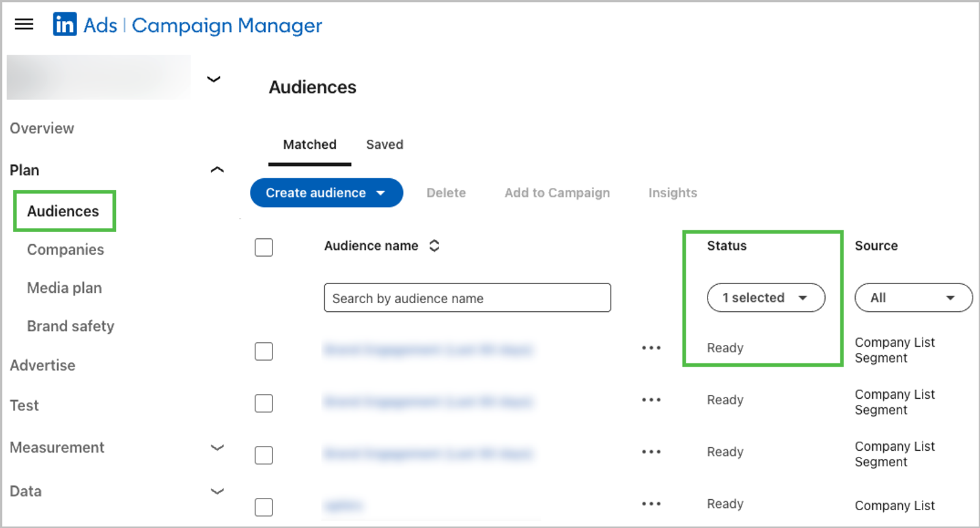Open more options for second audience row
Viewport: 980px width, 528px height.
pos(651,400)
